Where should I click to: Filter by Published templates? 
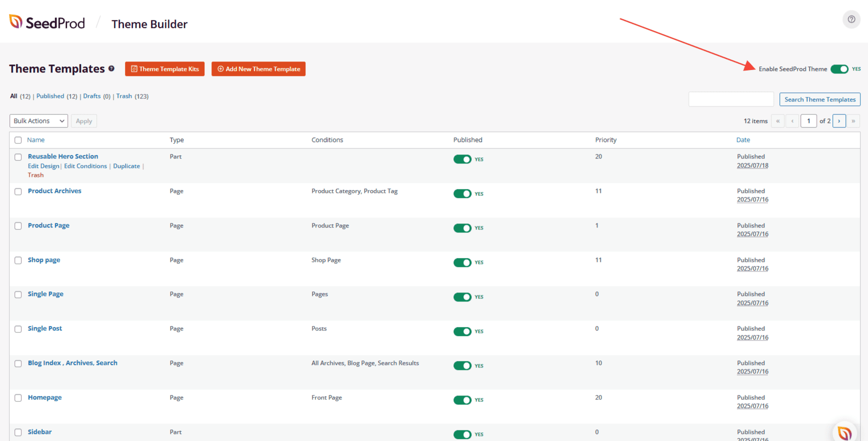tap(50, 96)
